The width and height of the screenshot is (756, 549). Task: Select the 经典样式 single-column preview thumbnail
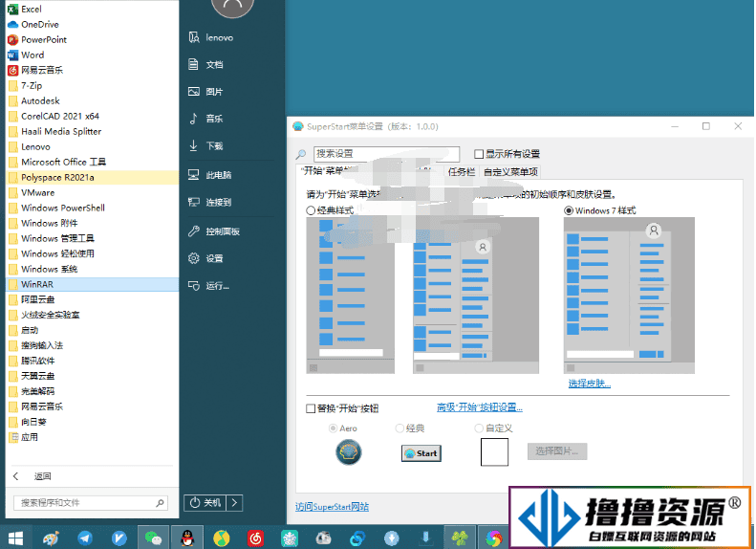351,296
